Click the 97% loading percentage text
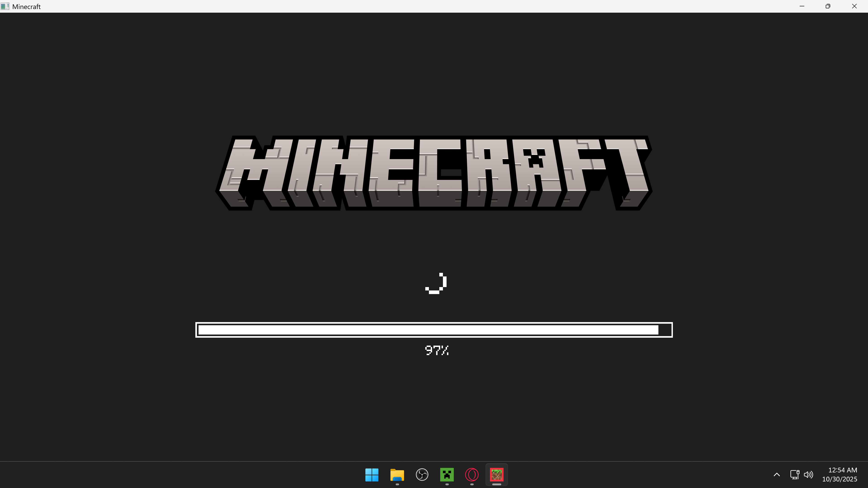868x488 pixels. tap(437, 350)
